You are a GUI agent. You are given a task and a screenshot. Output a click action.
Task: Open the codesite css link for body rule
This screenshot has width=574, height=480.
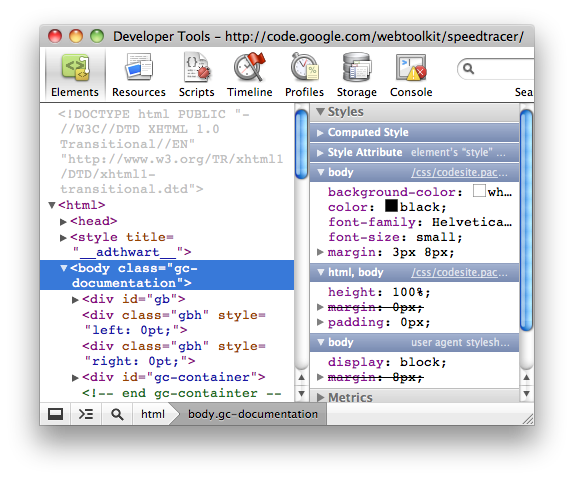[459, 172]
